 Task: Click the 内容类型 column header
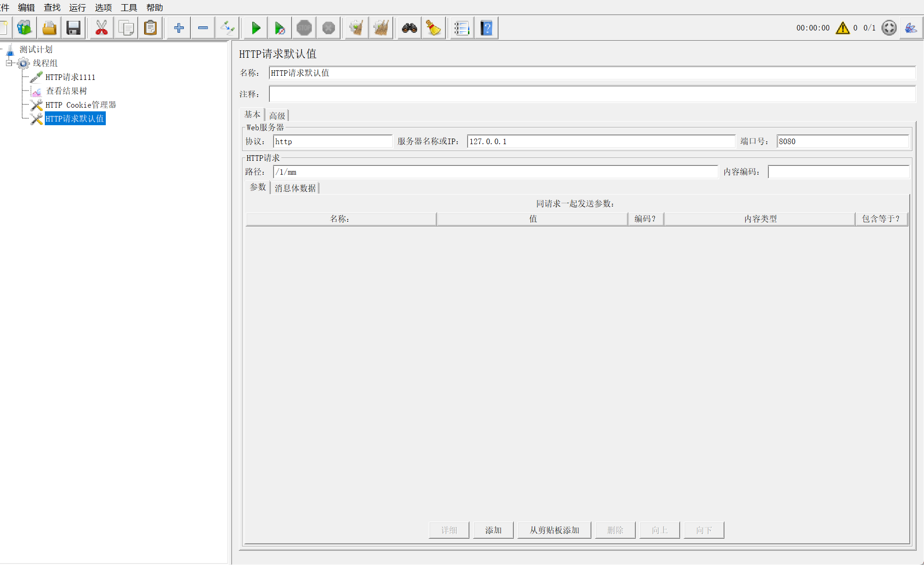click(x=760, y=219)
